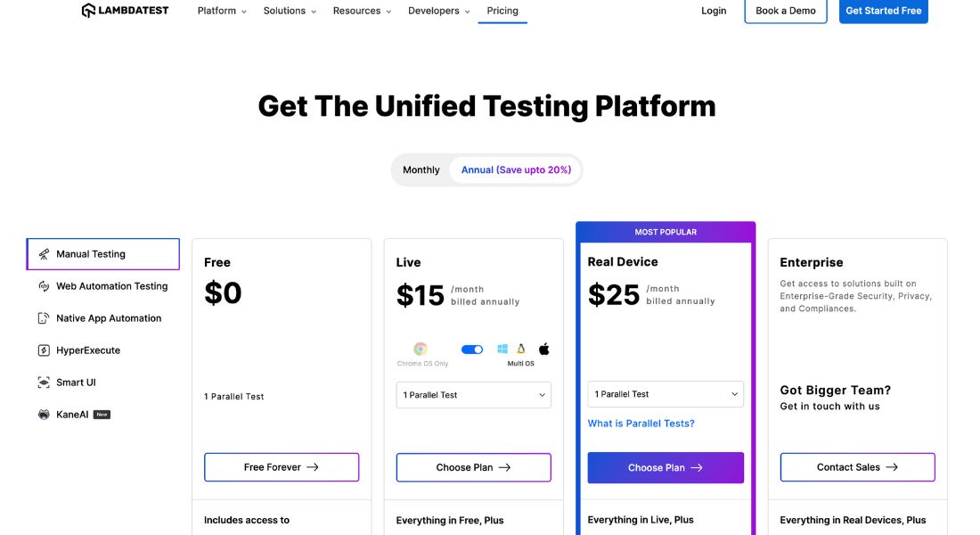Toggle the Chrome OS Only / Multi OS switch

point(472,350)
